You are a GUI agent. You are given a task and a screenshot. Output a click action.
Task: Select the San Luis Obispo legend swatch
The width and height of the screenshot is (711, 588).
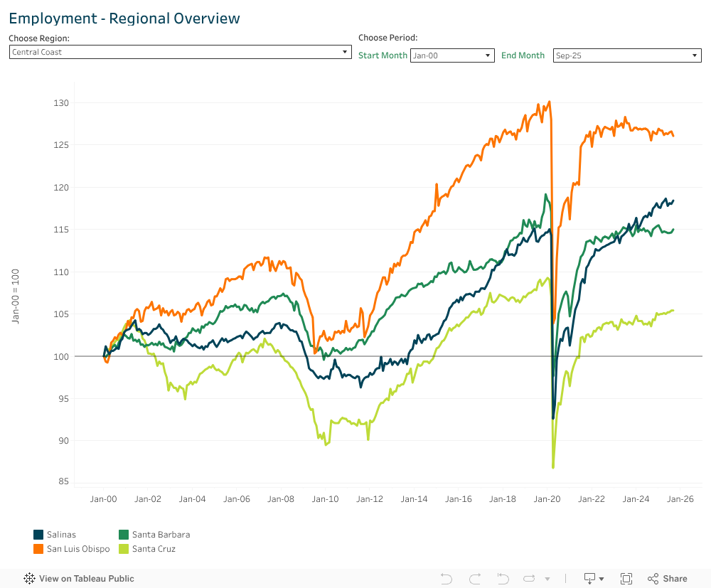(x=40, y=549)
